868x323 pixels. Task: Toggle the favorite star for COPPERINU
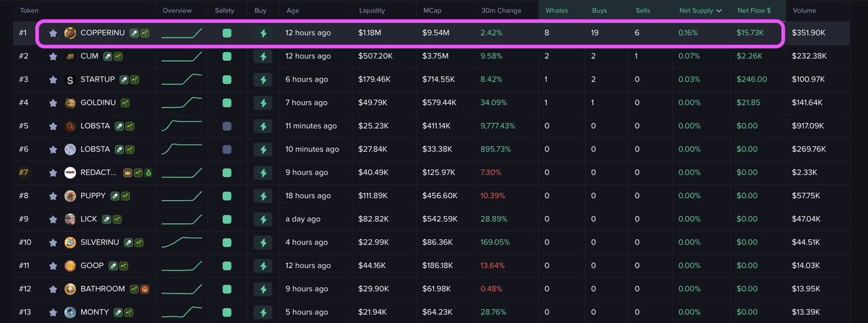tap(53, 33)
